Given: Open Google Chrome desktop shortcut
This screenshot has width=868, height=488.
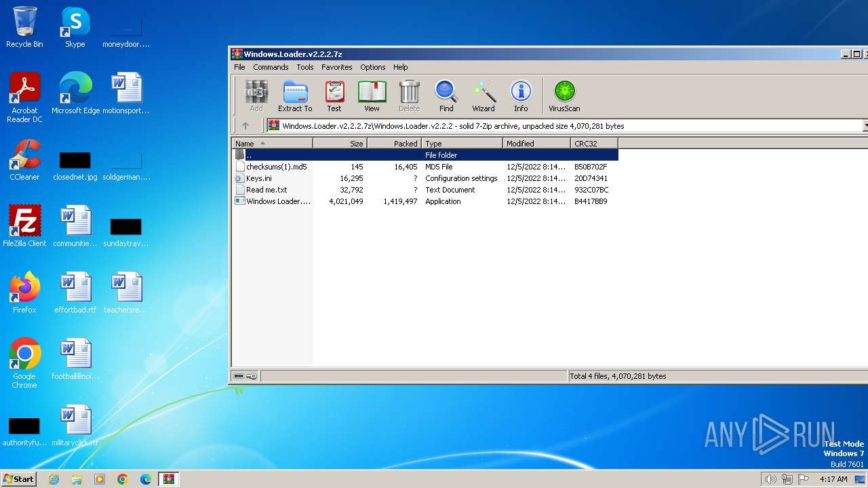Looking at the screenshot, I should point(24,364).
